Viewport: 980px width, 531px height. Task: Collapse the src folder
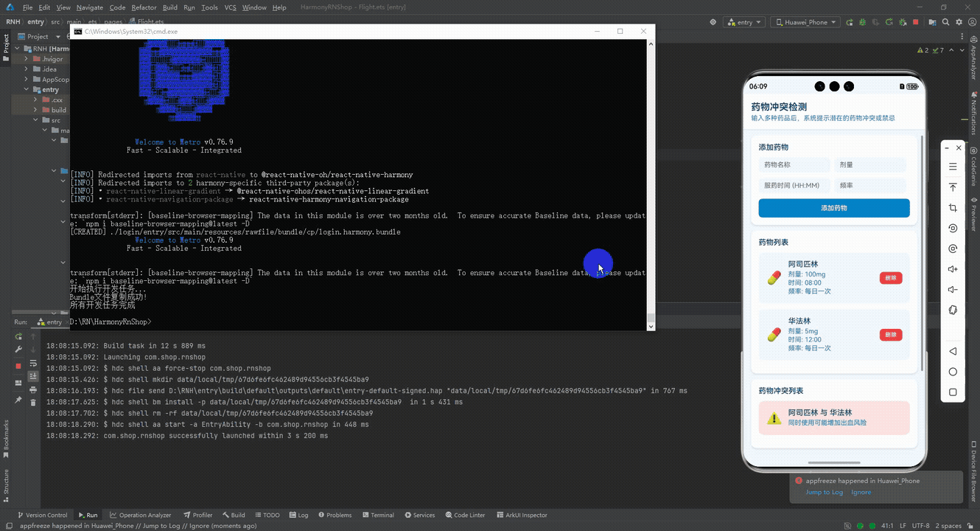coord(35,120)
